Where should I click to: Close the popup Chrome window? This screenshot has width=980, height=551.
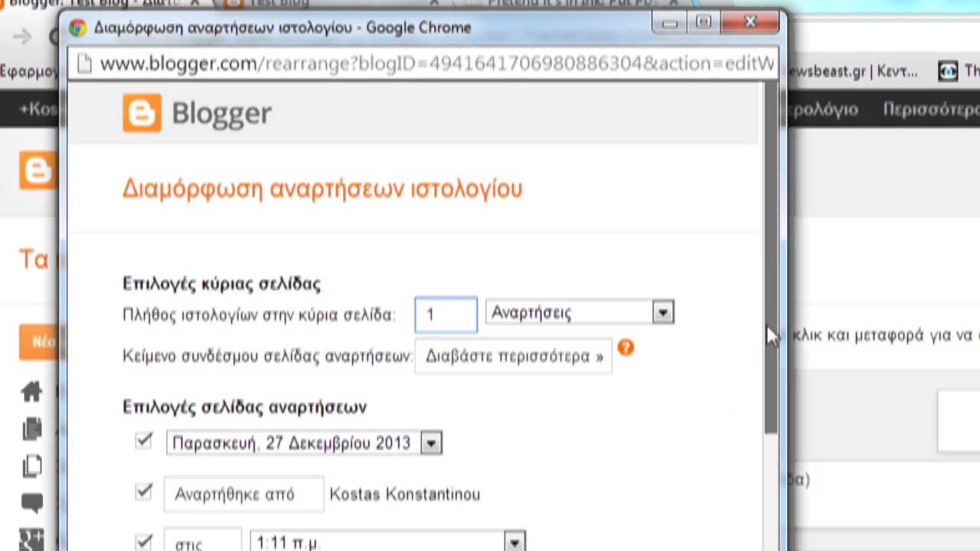tap(751, 22)
